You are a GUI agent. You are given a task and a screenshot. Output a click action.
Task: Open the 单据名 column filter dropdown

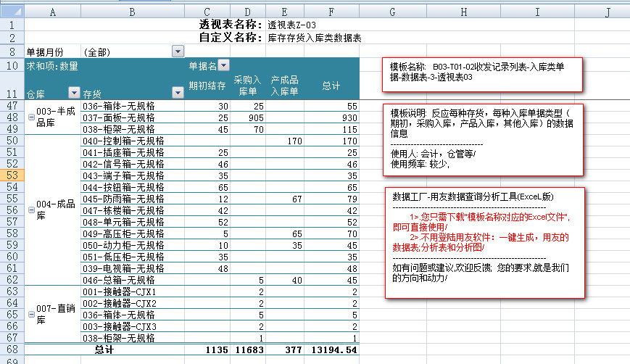[223, 65]
